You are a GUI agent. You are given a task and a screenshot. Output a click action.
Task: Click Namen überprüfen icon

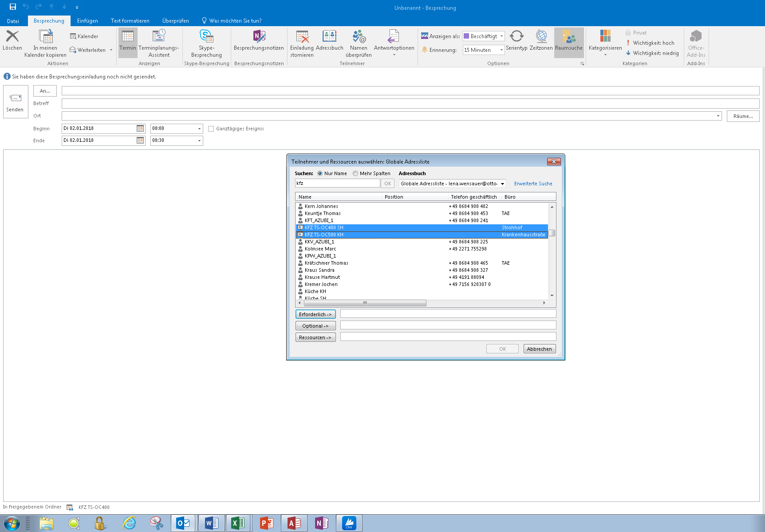359,36
